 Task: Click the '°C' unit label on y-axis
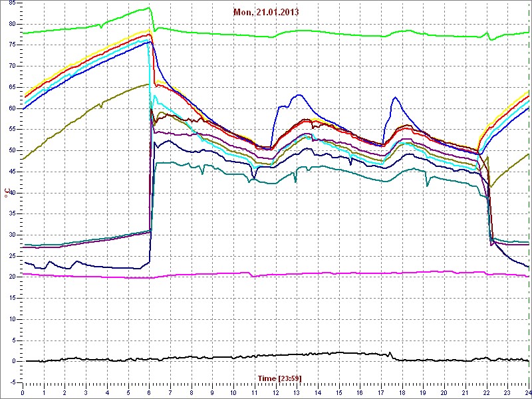click(x=7, y=193)
